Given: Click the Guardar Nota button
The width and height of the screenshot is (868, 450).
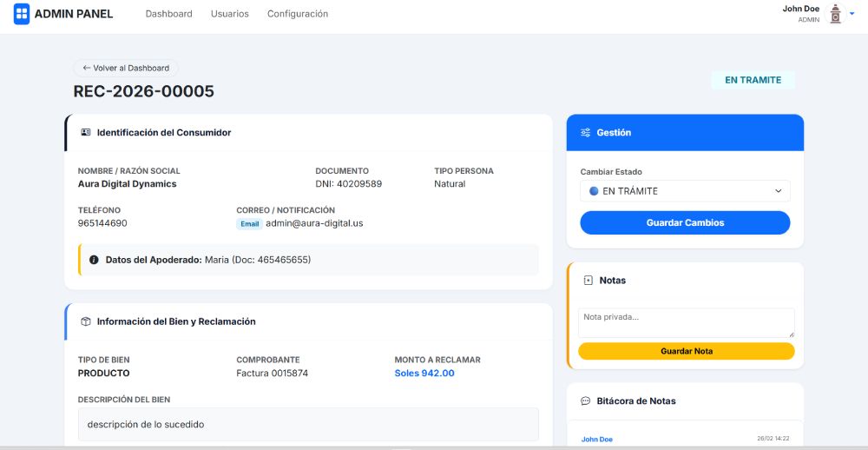Looking at the screenshot, I should point(687,351).
